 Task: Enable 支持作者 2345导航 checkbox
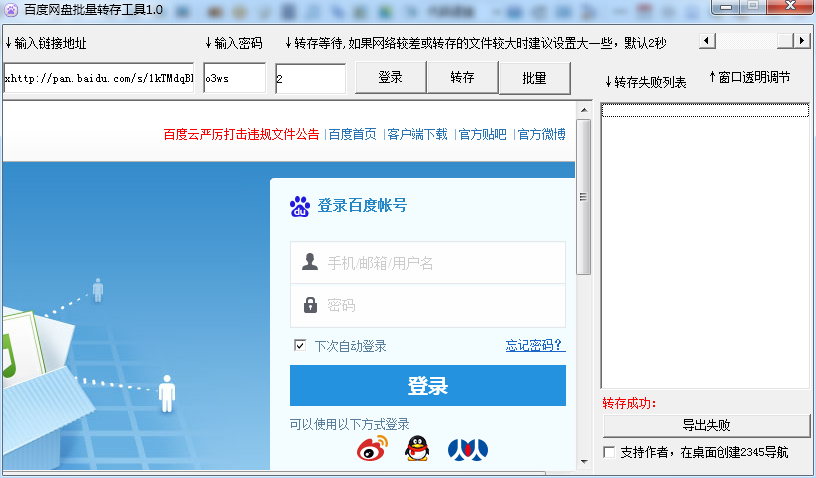pyautogui.click(x=609, y=452)
